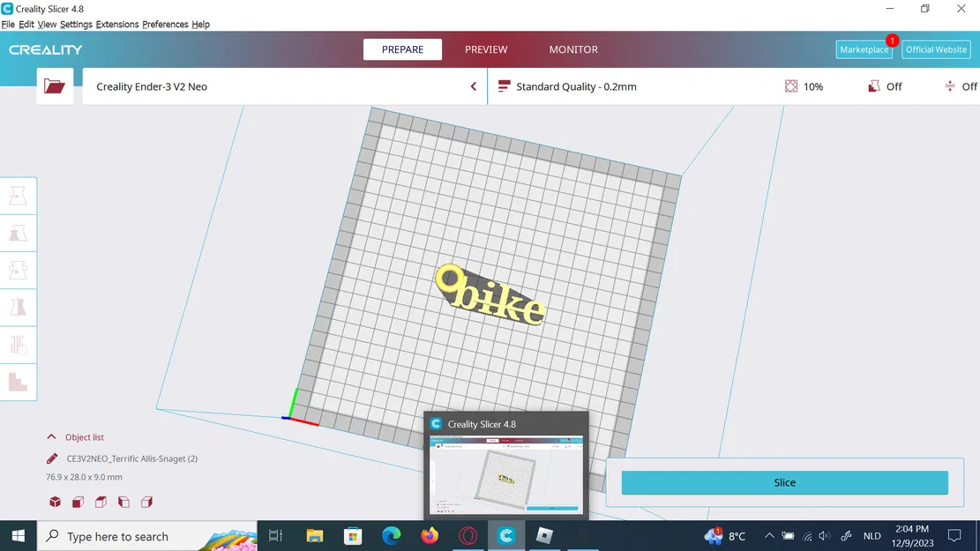Switch to the PREVIEW stage tab
980x551 pixels.
pyautogui.click(x=486, y=49)
